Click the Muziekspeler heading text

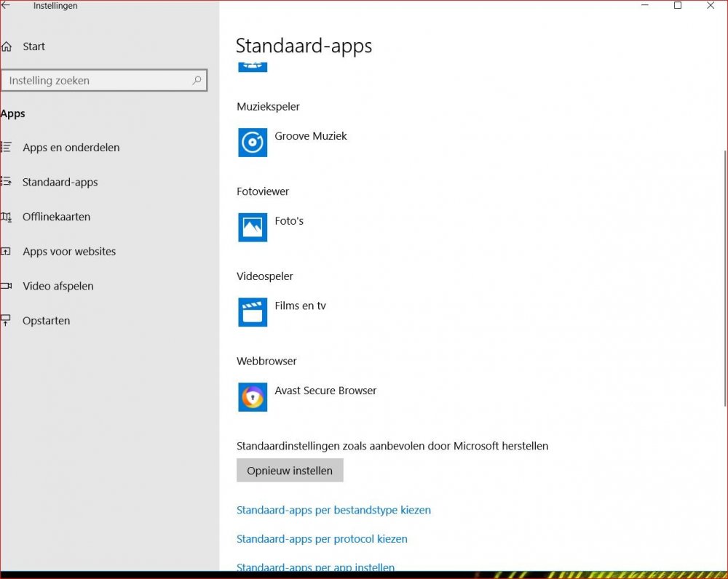coord(268,107)
